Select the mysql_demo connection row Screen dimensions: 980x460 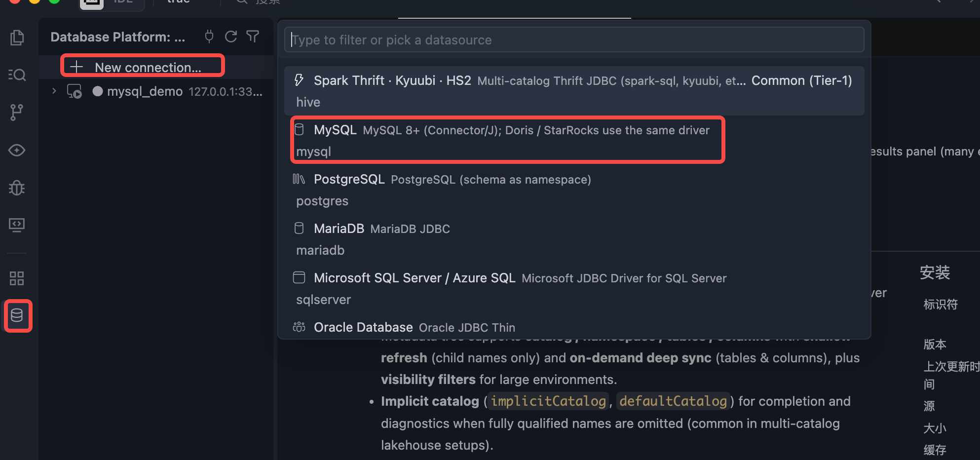pos(156,91)
